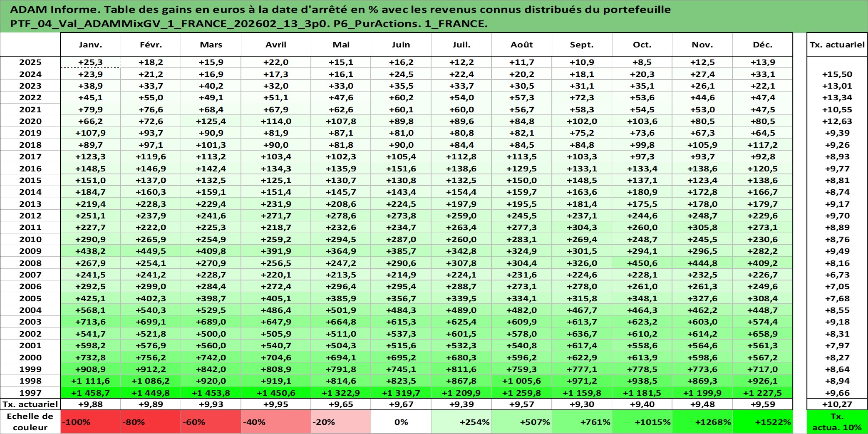The height and width of the screenshot is (434, 868).
Task: Click the Juin column header
Action: pos(401,45)
